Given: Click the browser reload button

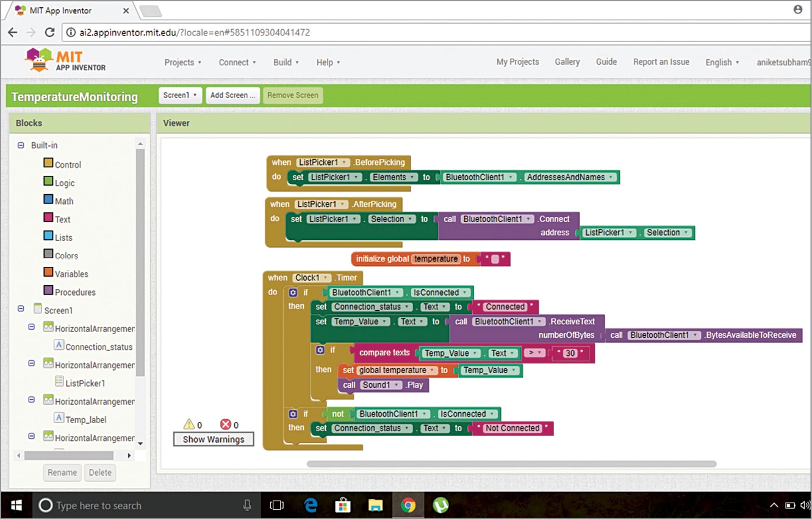Looking at the screenshot, I should point(51,32).
